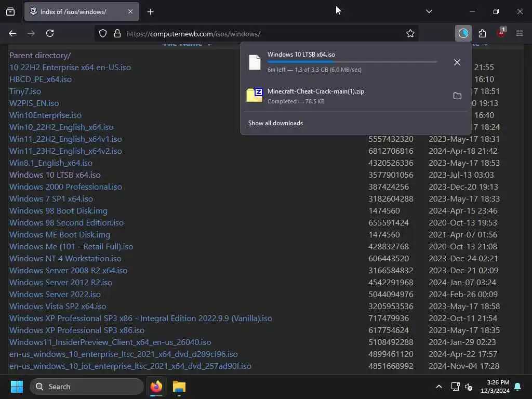Image resolution: width=532 pixels, height=399 pixels.
Task: Open the Extensions puzzle icon
Action: coord(482,33)
